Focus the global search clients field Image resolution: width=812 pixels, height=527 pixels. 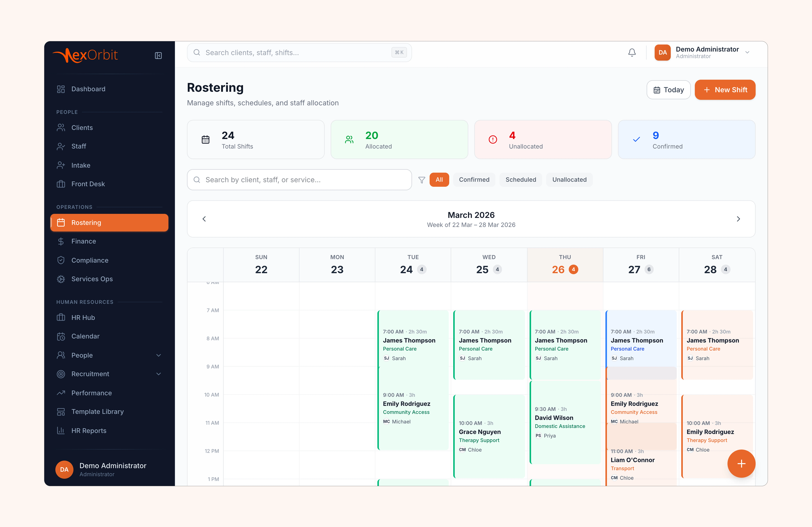pyautogui.click(x=299, y=53)
